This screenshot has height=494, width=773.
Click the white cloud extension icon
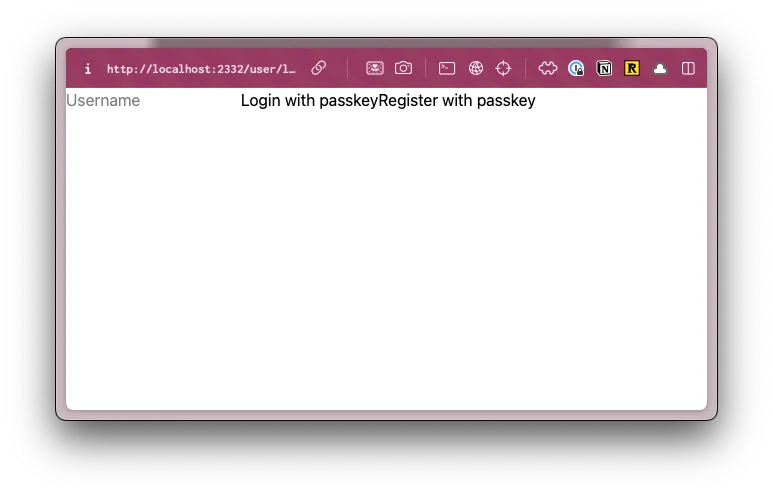coord(660,68)
